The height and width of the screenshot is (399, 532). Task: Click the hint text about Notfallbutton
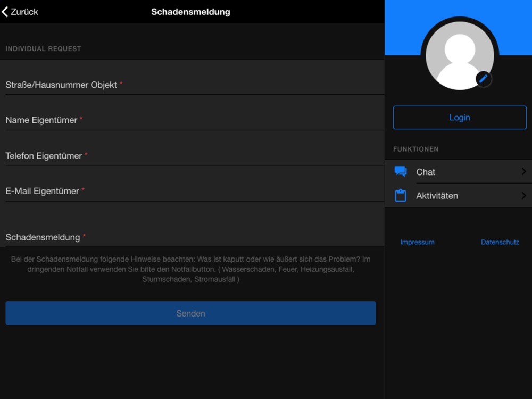190,269
